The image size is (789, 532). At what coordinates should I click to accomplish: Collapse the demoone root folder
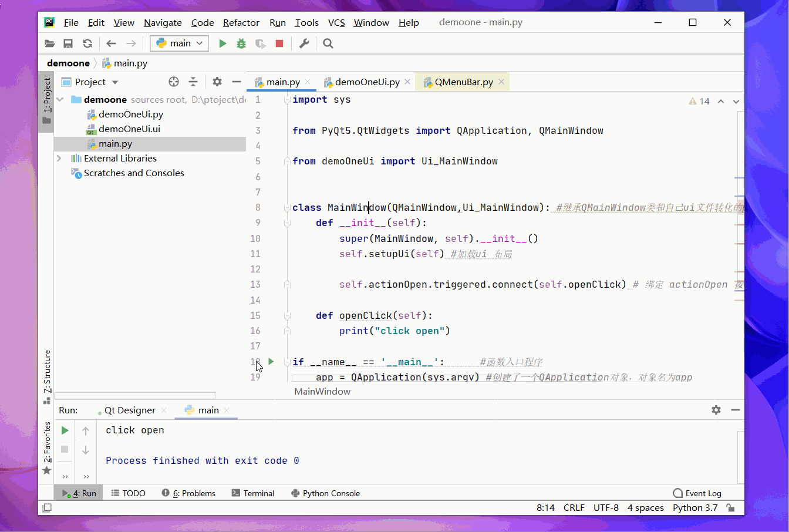[60, 100]
